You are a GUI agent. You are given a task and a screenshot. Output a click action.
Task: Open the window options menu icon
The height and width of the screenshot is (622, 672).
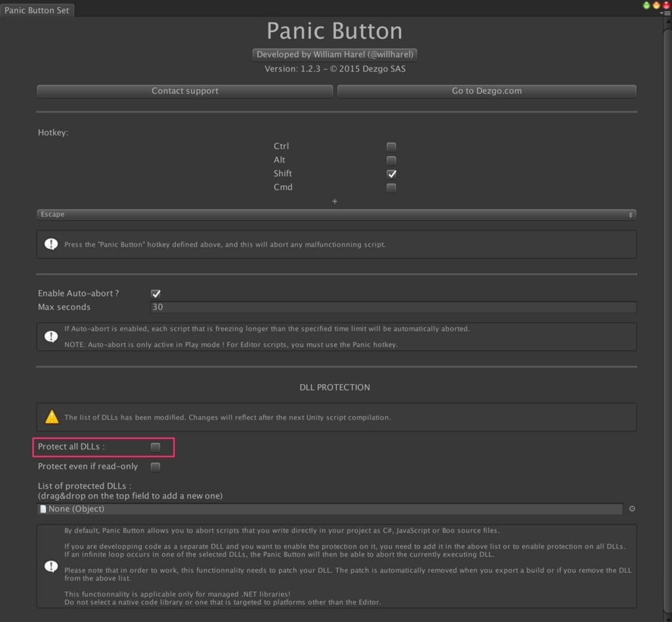[666, 13]
